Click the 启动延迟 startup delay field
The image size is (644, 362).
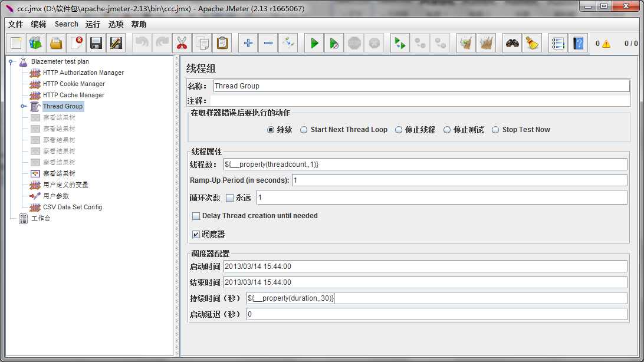(436, 314)
